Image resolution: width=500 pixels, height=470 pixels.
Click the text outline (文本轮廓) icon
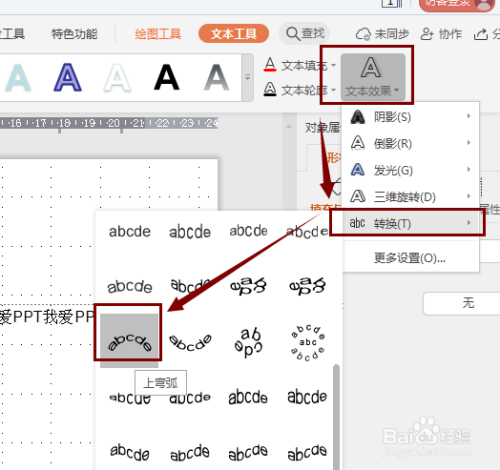point(270,89)
